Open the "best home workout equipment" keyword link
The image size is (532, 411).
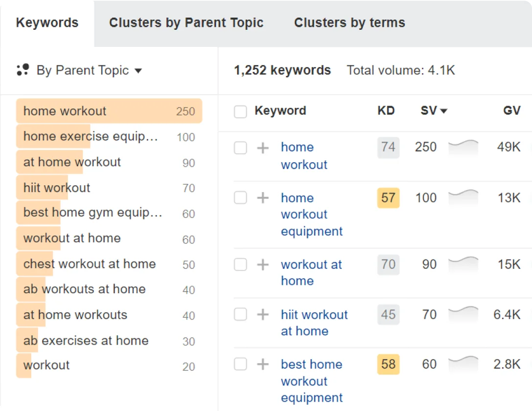tap(311, 381)
